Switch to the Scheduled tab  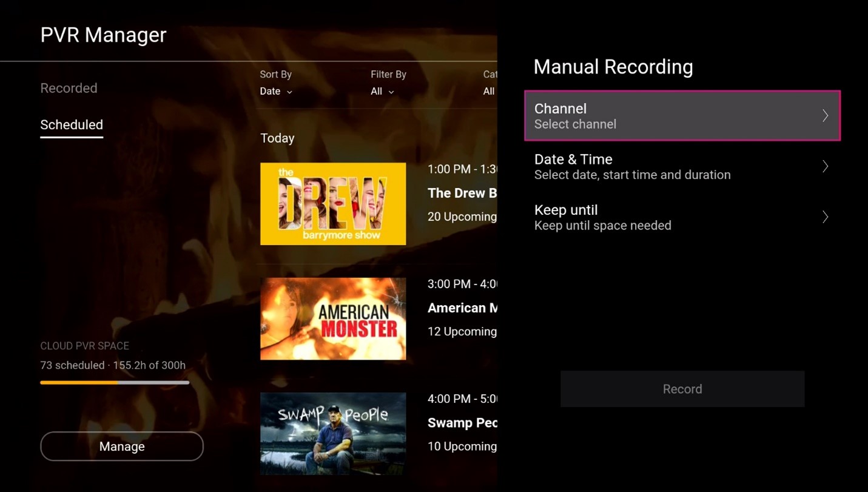click(x=71, y=125)
